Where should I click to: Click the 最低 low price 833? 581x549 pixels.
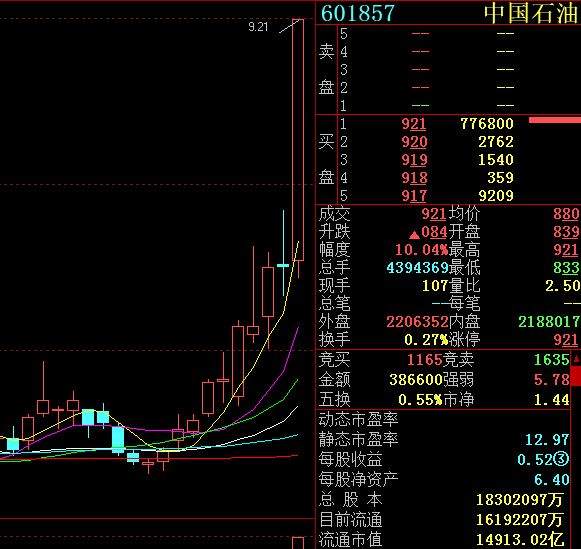click(566, 268)
